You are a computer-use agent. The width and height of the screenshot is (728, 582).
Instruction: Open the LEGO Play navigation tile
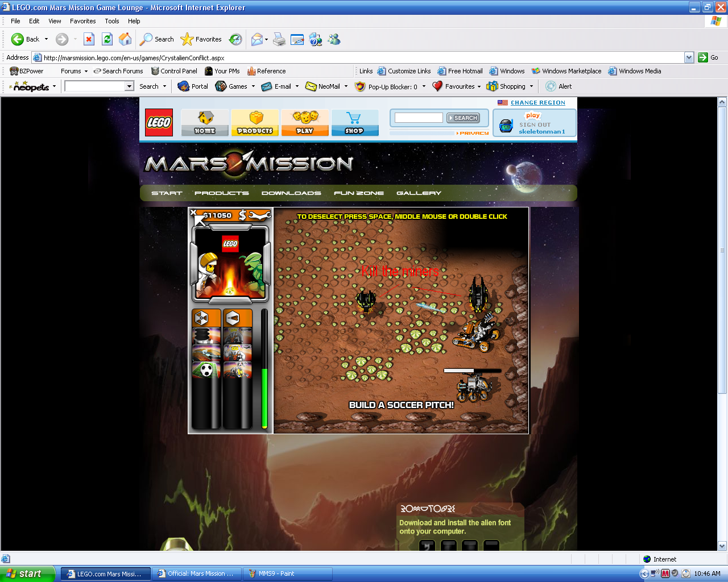pos(305,123)
